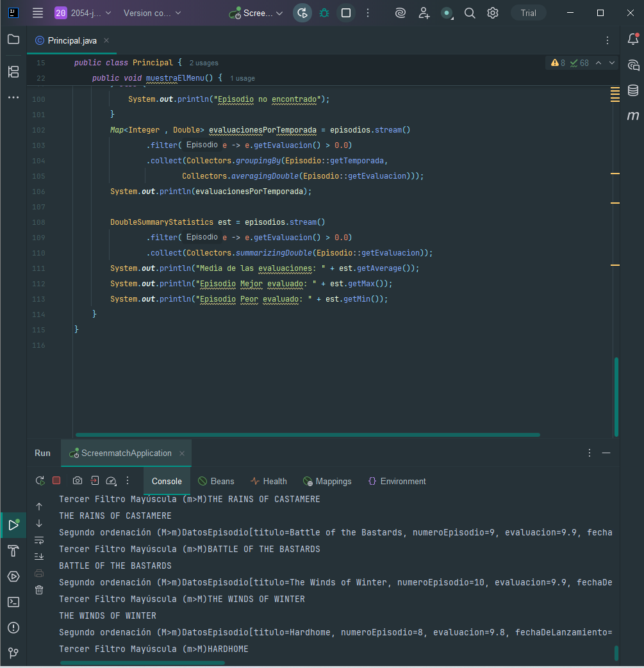Open IDE settings gear
Viewport: 644px width, 668px height.
pos(493,13)
